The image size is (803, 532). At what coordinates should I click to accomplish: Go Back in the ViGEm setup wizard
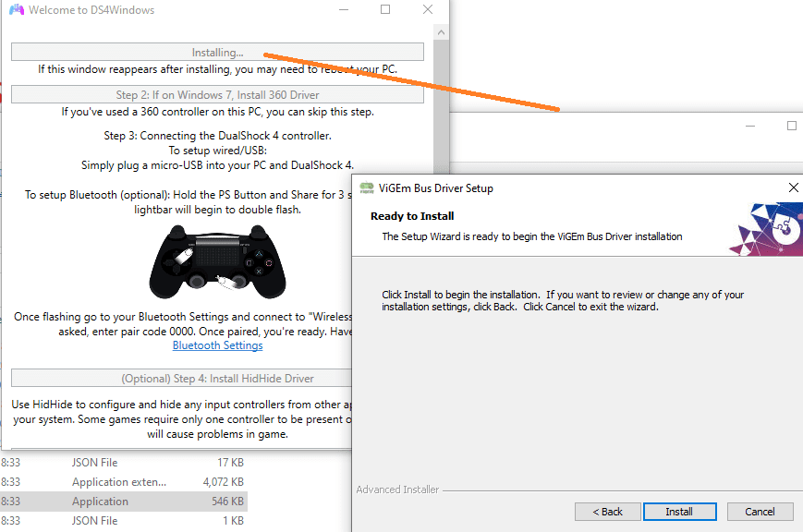[x=607, y=512]
